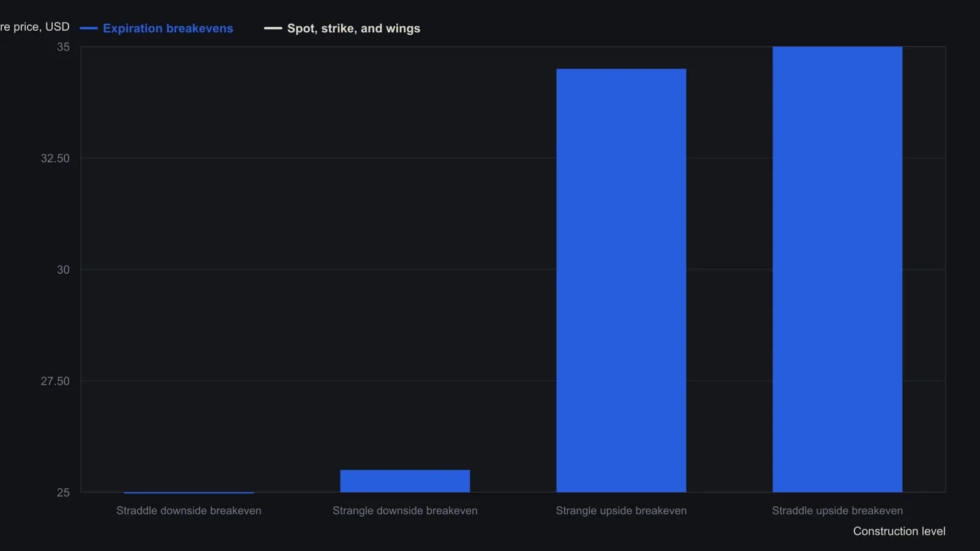Click the Strangle downside breakeven axis label

pyautogui.click(x=405, y=511)
